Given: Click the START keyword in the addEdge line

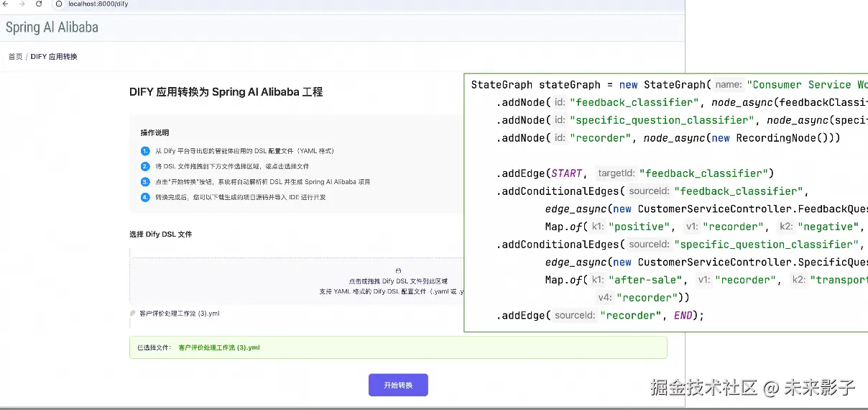Looking at the screenshot, I should [567, 173].
